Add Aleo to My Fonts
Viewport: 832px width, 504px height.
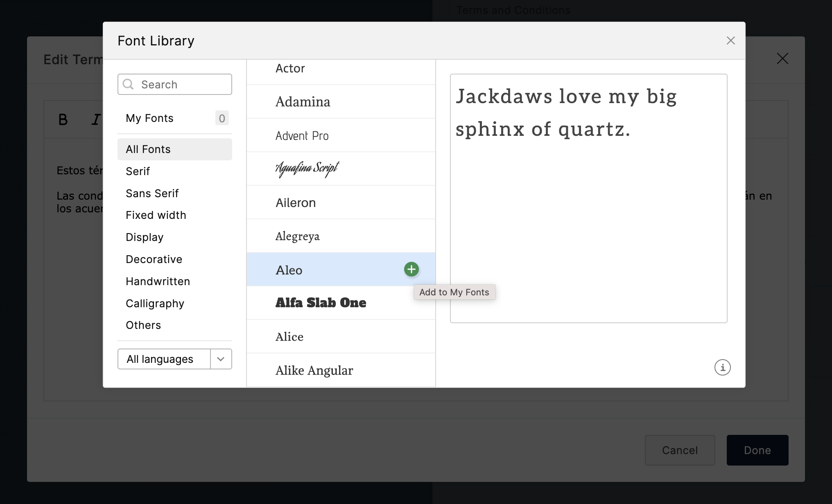[x=411, y=269]
